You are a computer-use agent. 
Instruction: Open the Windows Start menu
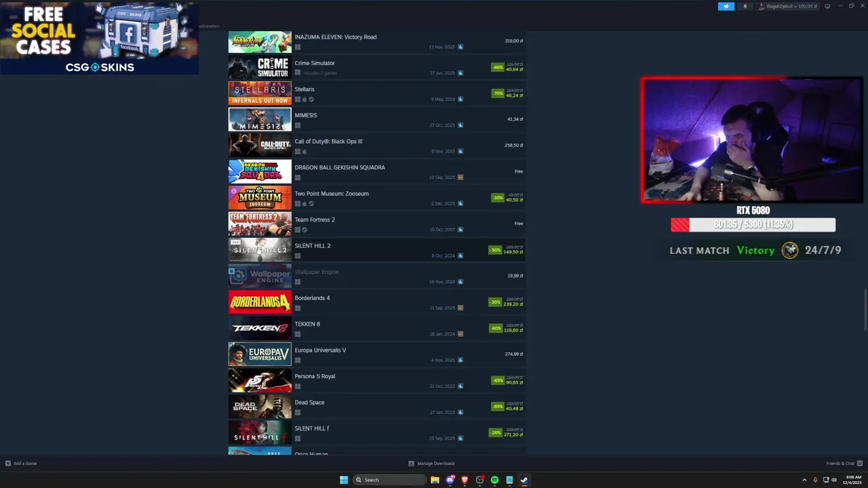pos(344,480)
